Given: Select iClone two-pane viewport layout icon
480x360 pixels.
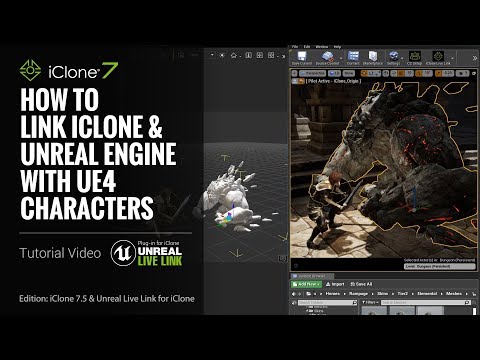Looking at the screenshot, I should pyautogui.click(x=248, y=55).
